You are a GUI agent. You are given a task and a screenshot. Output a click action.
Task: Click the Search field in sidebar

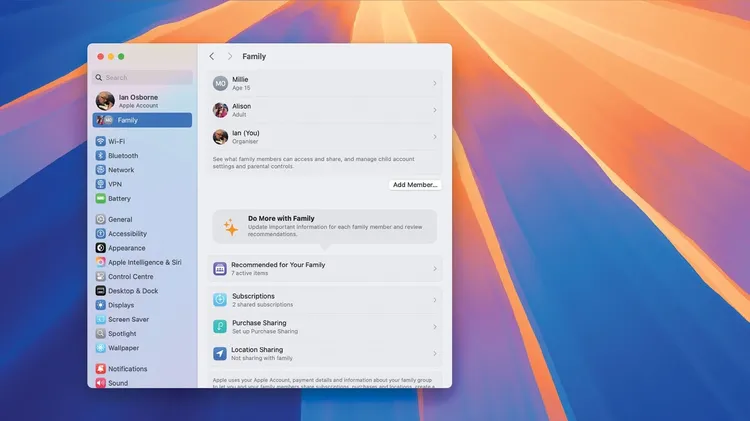(143, 78)
